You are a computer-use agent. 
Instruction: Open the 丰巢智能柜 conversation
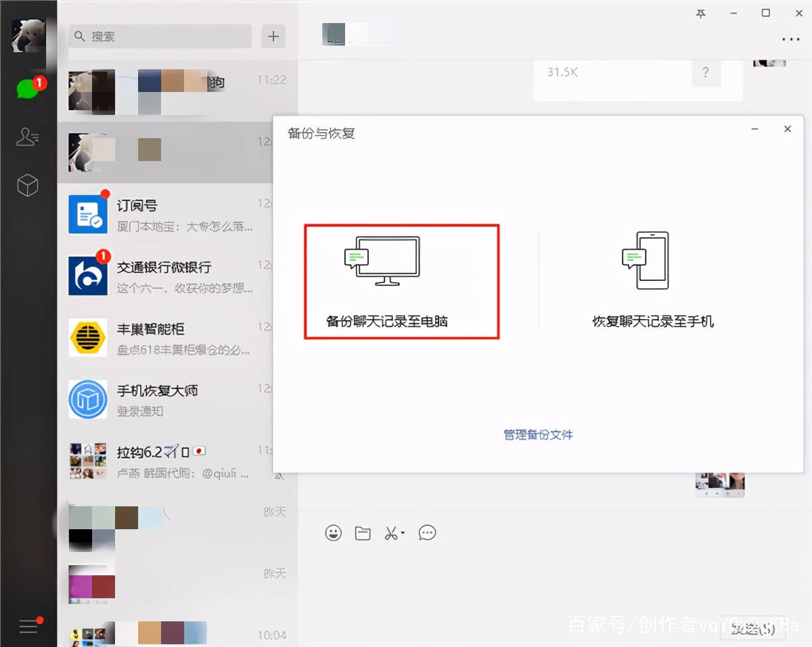coord(177,338)
